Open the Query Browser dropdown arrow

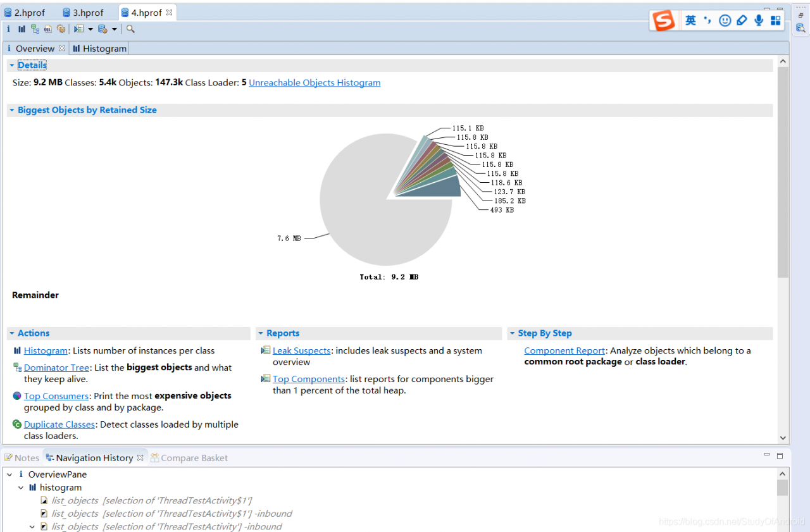pyautogui.click(x=115, y=29)
